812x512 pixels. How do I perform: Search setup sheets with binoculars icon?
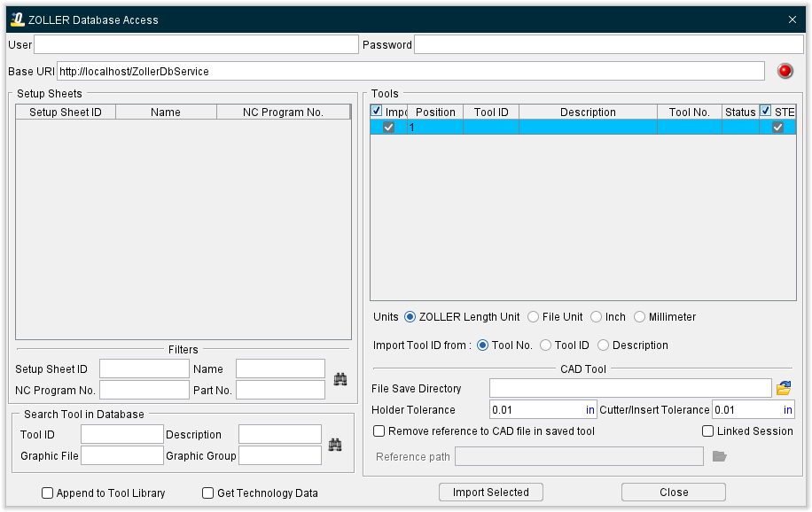340,379
